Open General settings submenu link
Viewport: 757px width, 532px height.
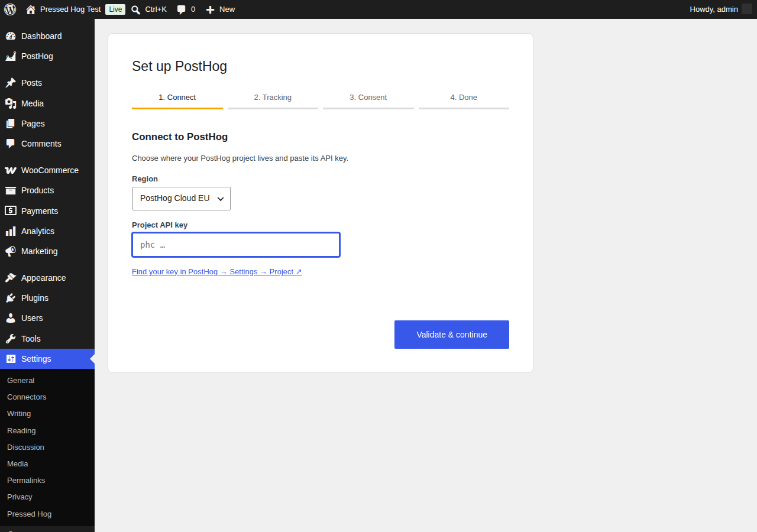click(x=21, y=381)
